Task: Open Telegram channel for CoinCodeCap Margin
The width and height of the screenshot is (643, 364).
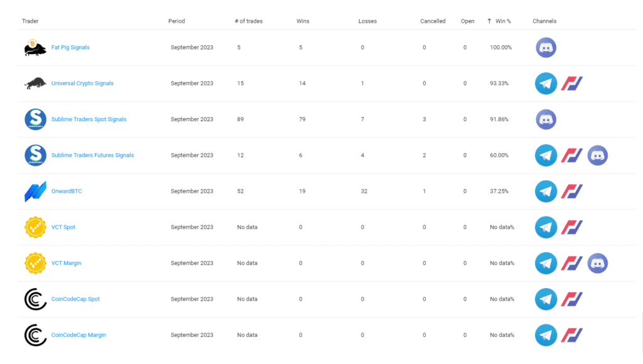Action: pyautogui.click(x=546, y=335)
